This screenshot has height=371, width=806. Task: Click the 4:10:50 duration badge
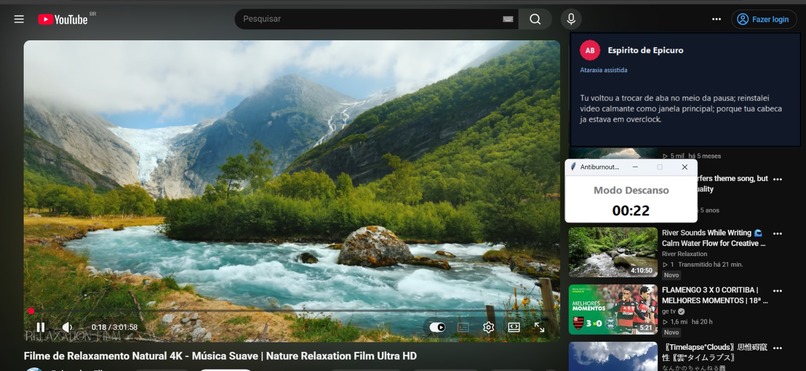click(642, 270)
